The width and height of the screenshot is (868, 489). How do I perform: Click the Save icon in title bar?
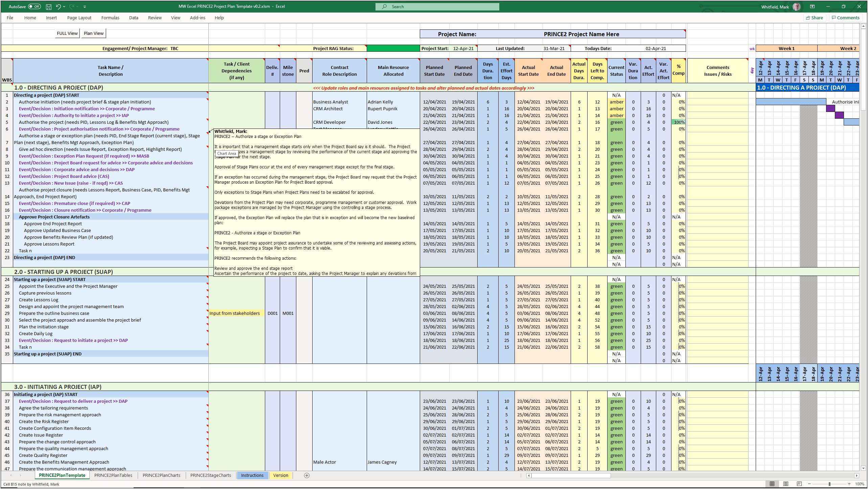pyautogui.click(x=49, y=6)
